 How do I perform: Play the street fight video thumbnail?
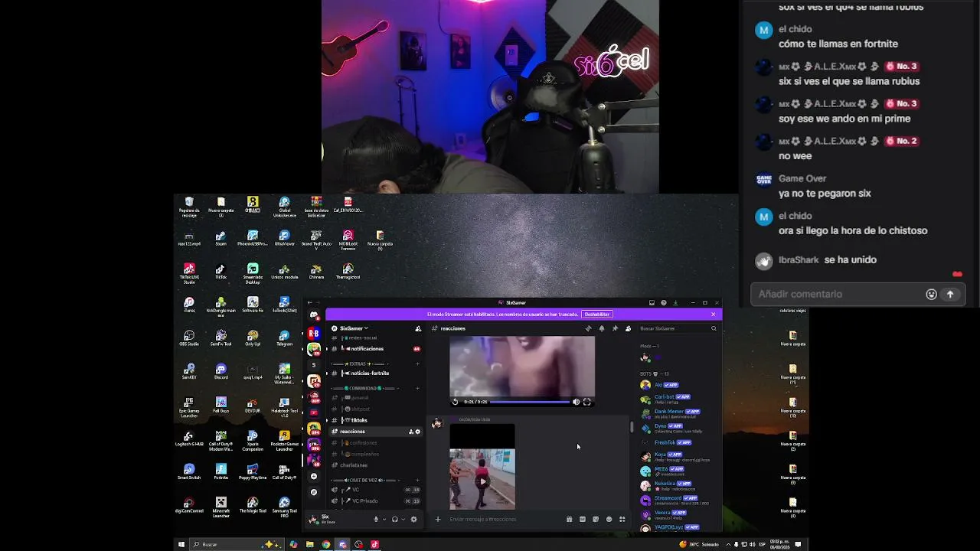(x=482, y=481)
